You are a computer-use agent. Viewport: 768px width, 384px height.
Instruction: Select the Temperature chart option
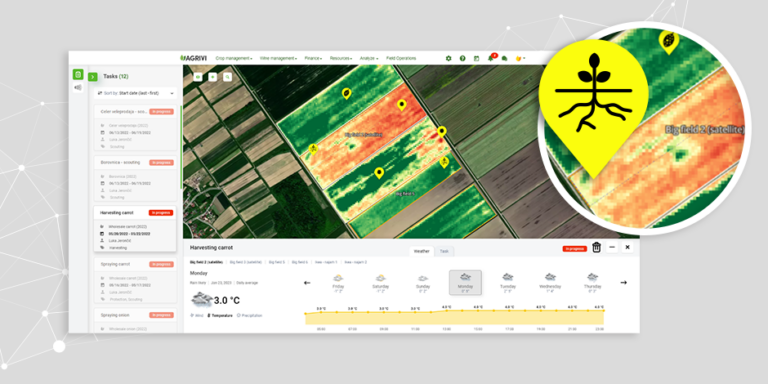click(220, 315)
